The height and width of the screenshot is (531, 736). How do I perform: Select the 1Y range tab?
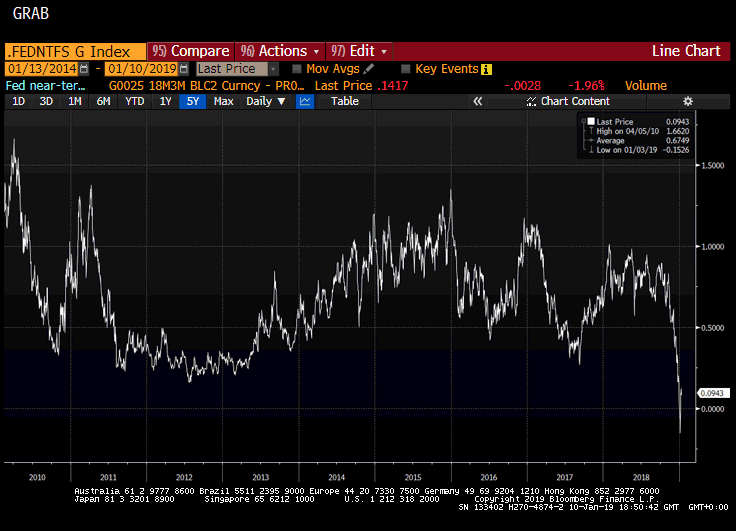click(x=165, y=101)
